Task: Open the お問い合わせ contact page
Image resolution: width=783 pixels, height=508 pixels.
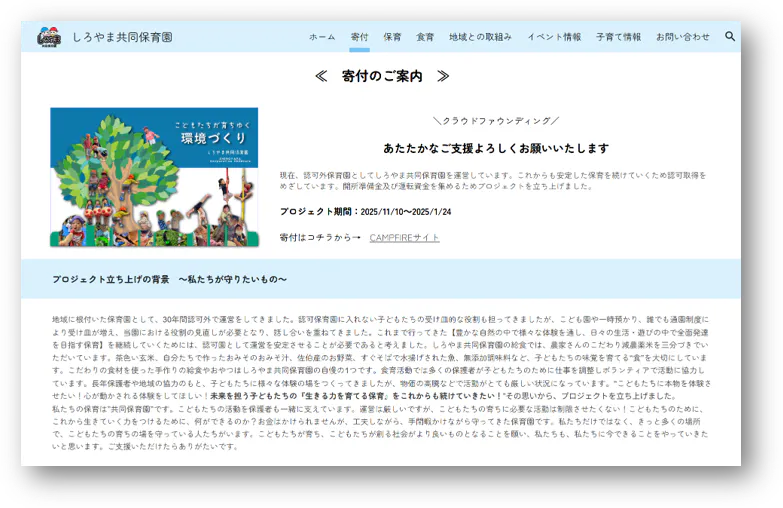Action: click(683, 37)
